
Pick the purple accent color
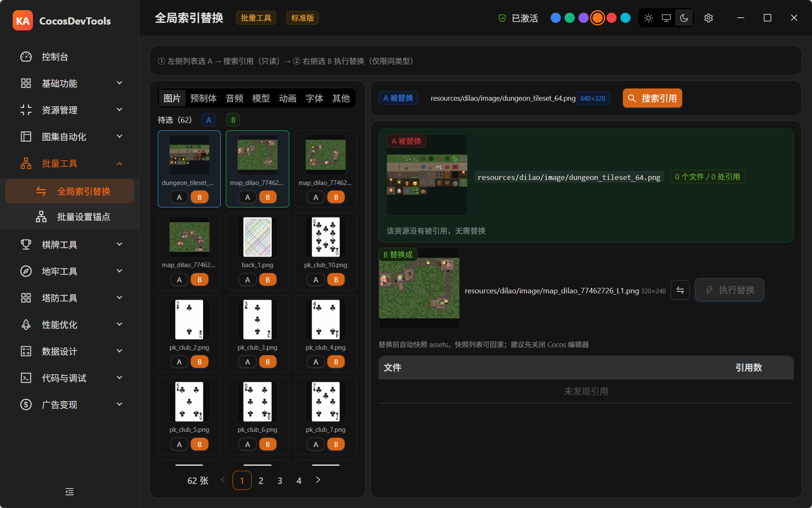pos(584,18)
